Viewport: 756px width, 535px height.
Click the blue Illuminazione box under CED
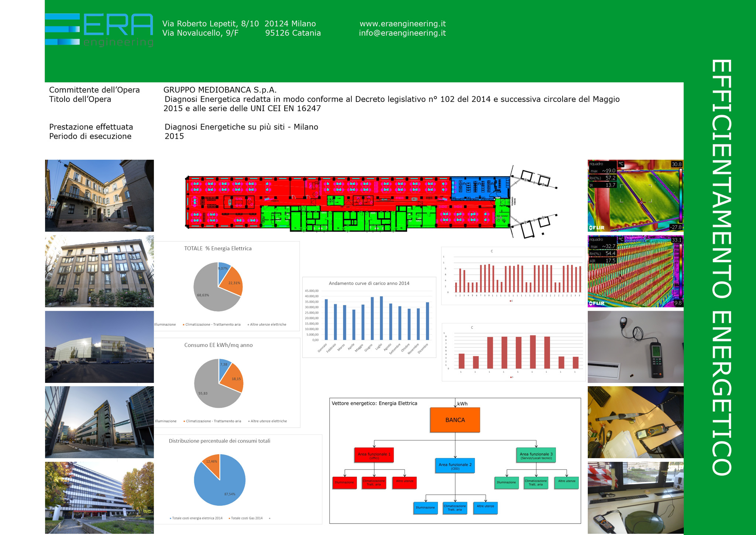(425, 508)
